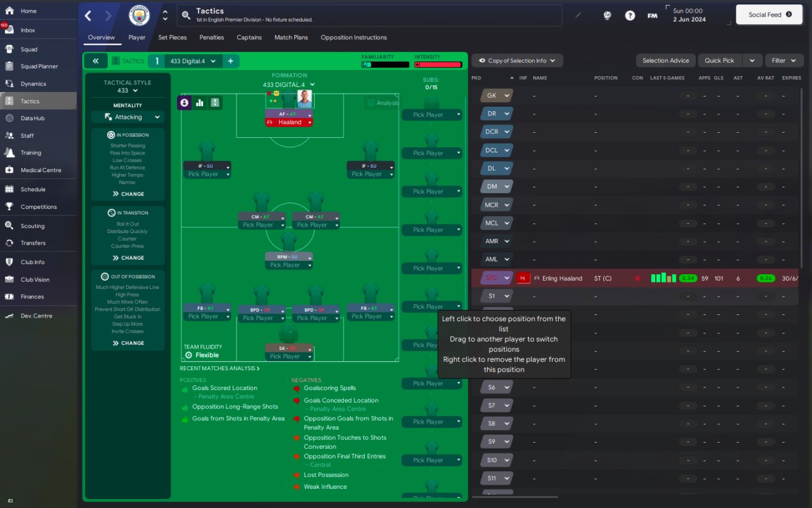This screenshot has width=812, height=508.
Task: Open the Finances sidebar icon
Action: pos(10,297)
